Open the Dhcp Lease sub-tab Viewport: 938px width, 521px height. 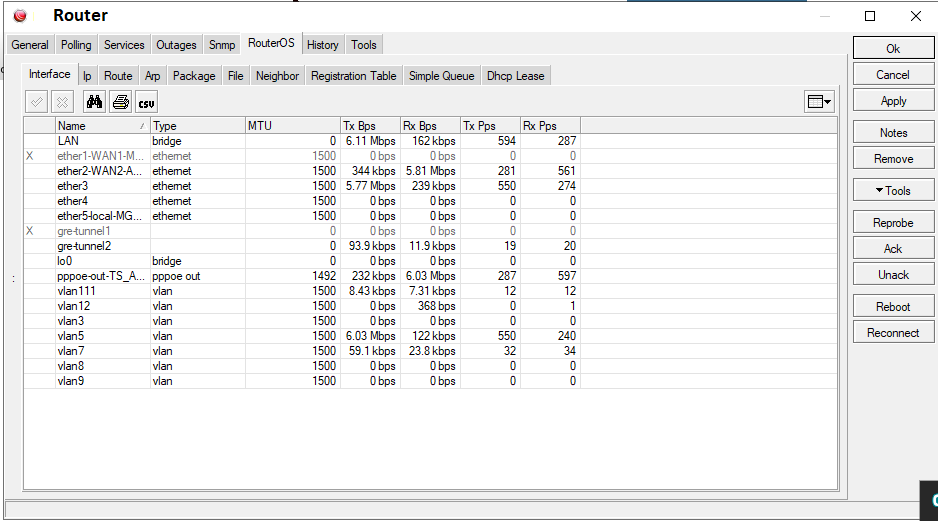[516, 76]
